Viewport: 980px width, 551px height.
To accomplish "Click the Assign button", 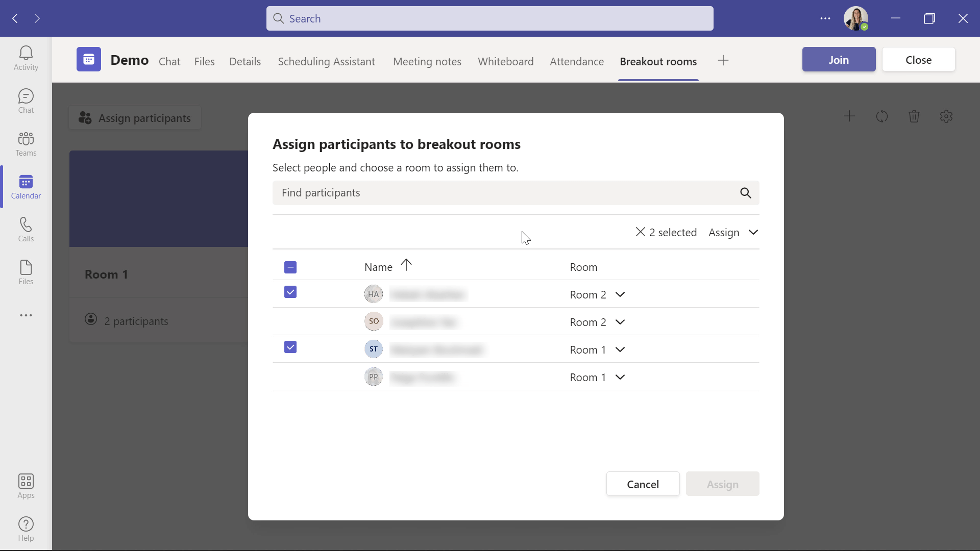I will pos(722,484).
